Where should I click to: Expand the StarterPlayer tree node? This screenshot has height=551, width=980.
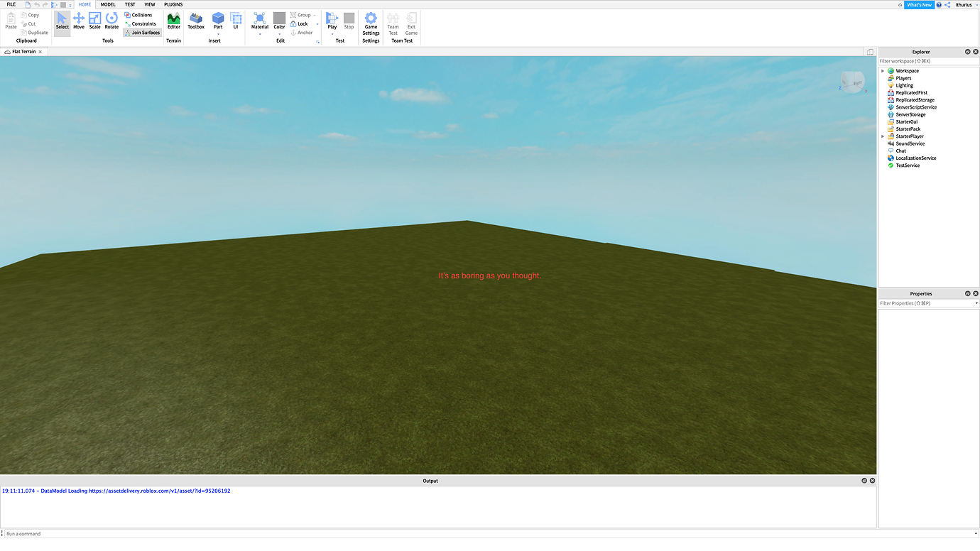[x=883, y=136]
